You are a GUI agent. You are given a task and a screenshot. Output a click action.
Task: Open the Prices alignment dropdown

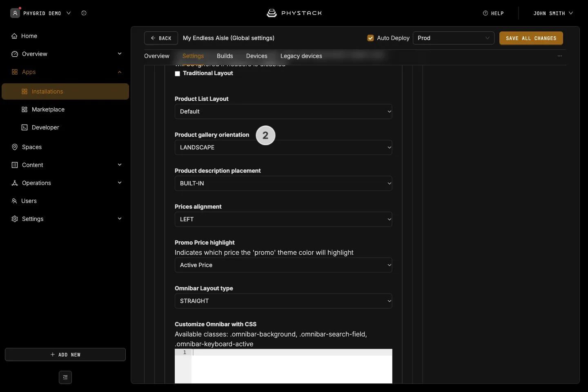coord(283,219)
